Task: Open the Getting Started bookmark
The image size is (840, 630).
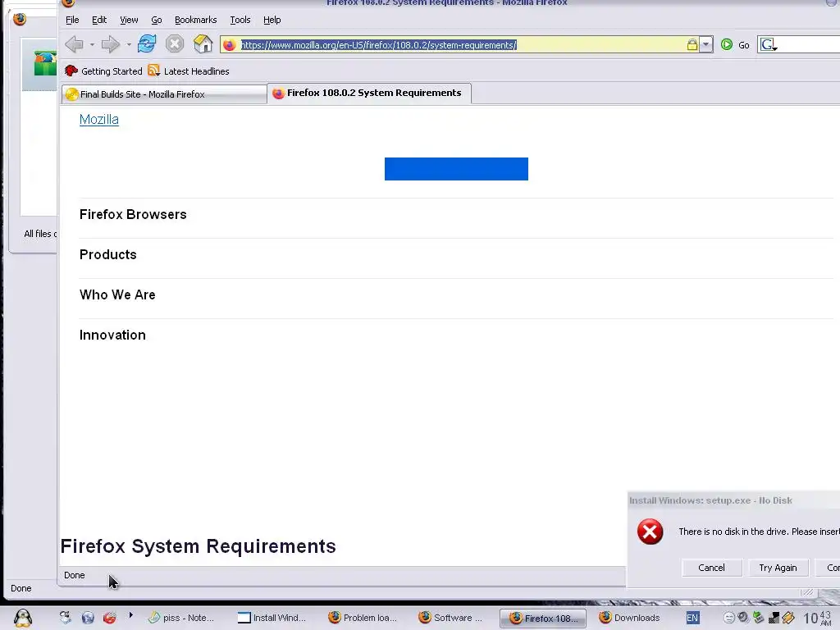Action: [x=103, y=71]
